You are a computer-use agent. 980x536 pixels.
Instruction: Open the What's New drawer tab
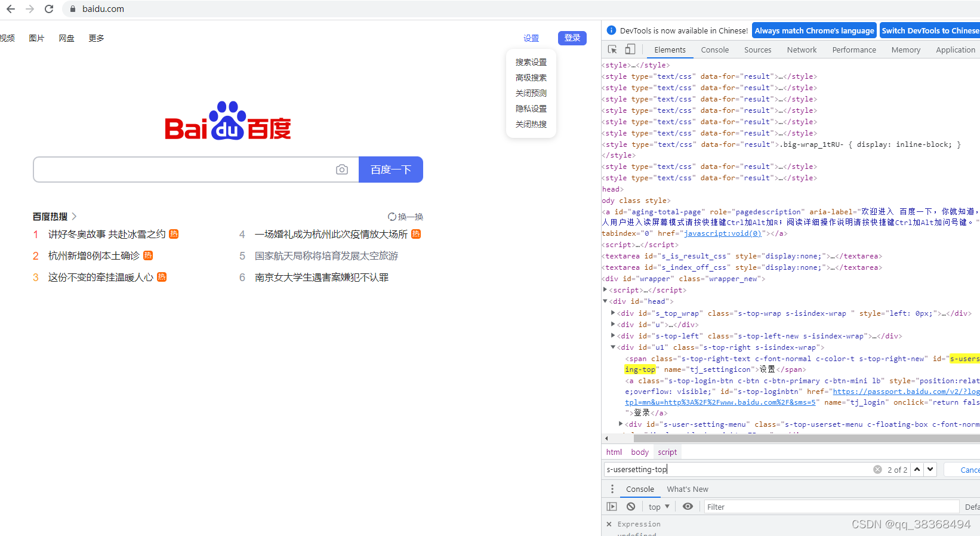(x=688, y=489)
